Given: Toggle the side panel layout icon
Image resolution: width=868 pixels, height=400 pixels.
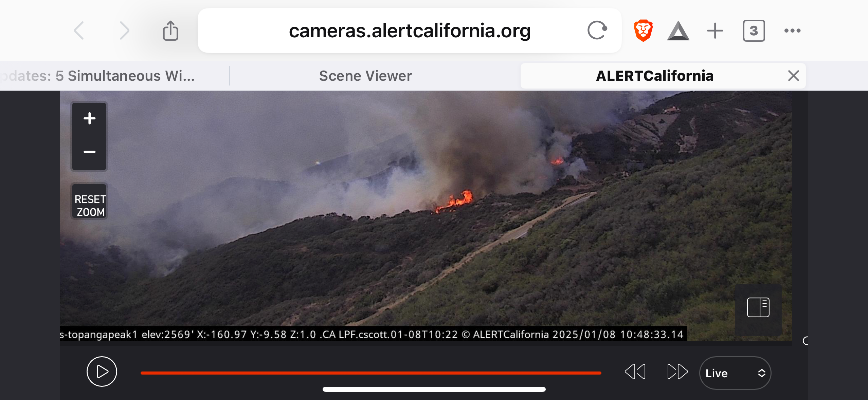Looking at the screenshot, I should pos(758,307).
